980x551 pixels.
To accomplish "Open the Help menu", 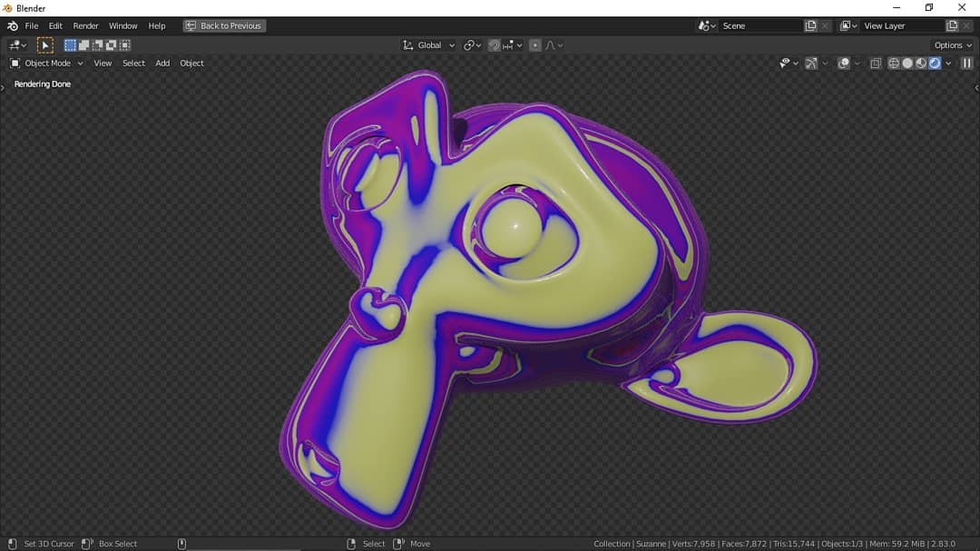I will (x=157, y=26).
